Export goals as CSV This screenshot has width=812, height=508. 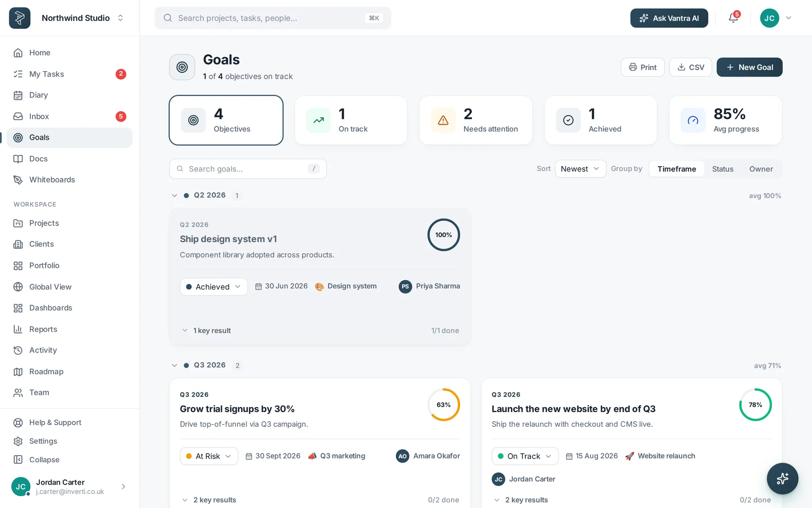click(691, 67)
